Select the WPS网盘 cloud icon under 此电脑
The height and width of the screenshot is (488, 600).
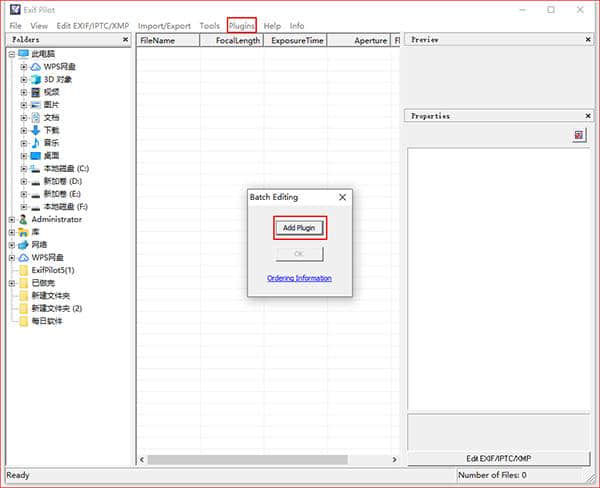(36, 66)
